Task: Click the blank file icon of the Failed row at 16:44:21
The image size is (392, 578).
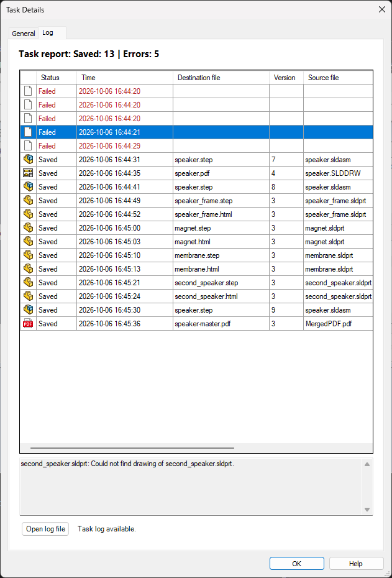Action: click(x=28, y=132)
